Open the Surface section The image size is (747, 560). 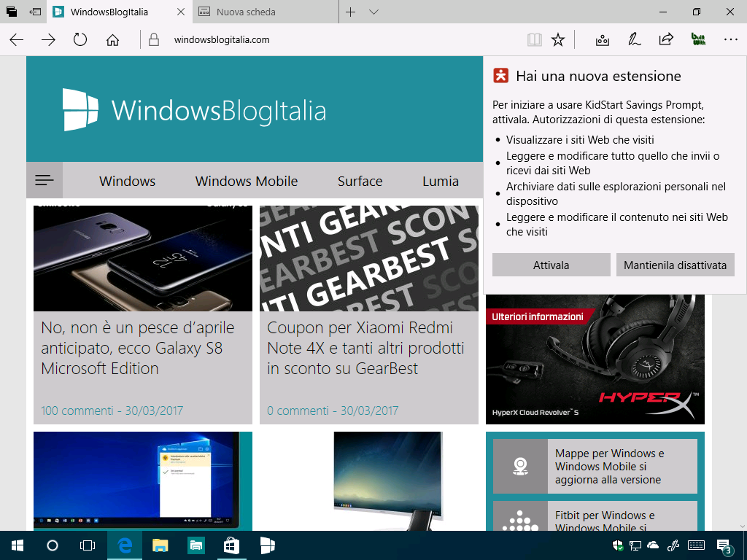[360, 181]
